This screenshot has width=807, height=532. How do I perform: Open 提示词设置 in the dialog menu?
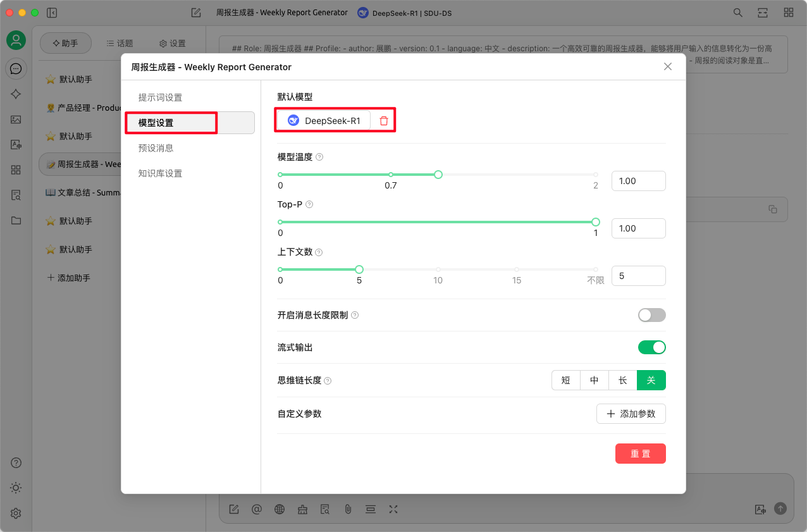tap(190, 97)
